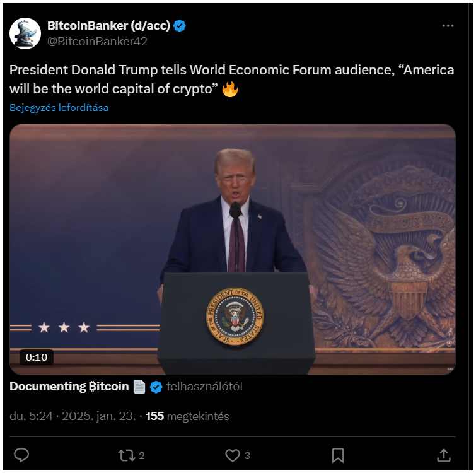
Task: Repost the tweet using the retweet icon
Action: click(x=126, y=455)
